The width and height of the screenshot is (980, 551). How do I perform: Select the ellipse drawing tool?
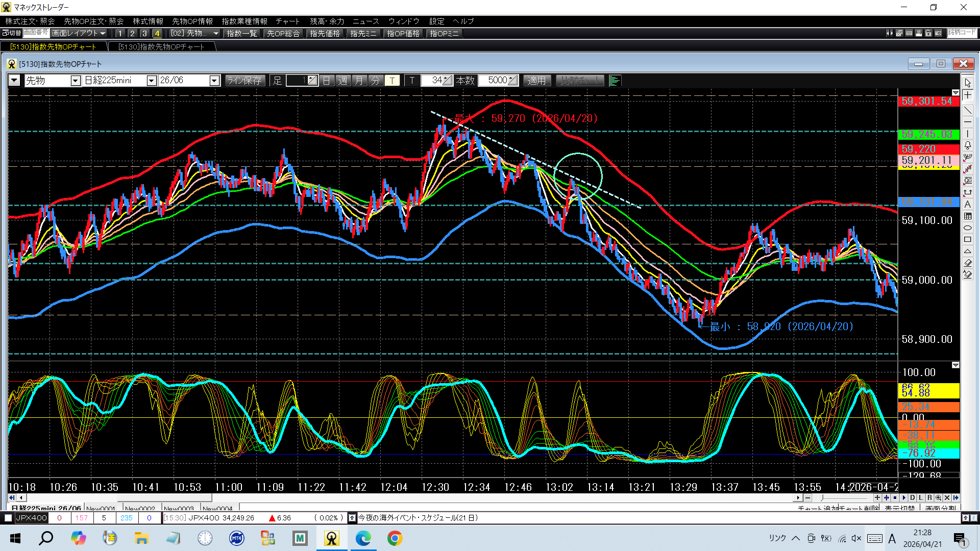click(x=967, y=228)
